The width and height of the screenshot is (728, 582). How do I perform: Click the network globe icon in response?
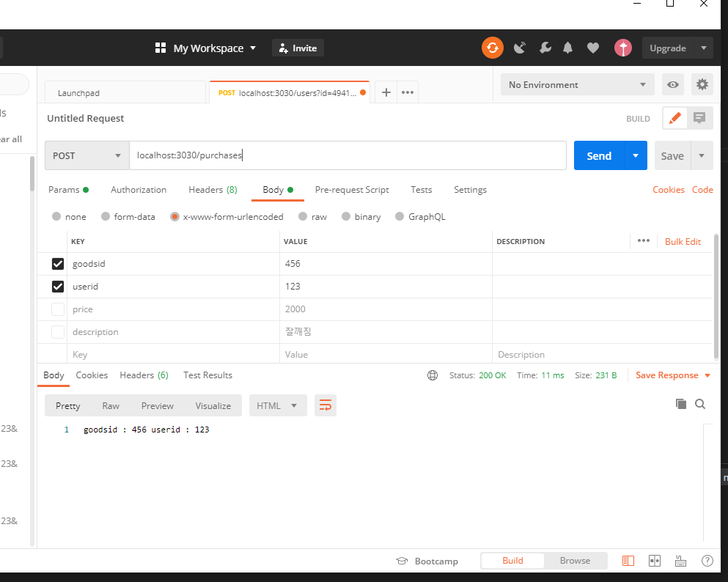tap(433, 375)
